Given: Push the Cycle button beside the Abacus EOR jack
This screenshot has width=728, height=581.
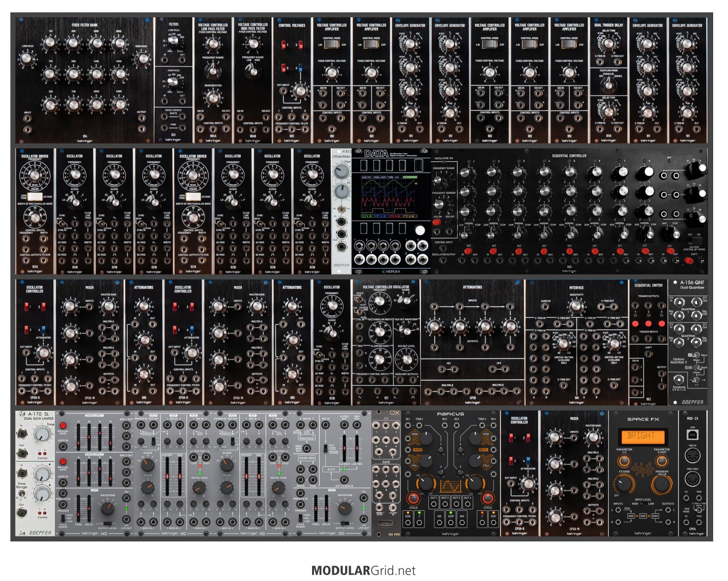Looking at the screenshot, I should 413,498.
